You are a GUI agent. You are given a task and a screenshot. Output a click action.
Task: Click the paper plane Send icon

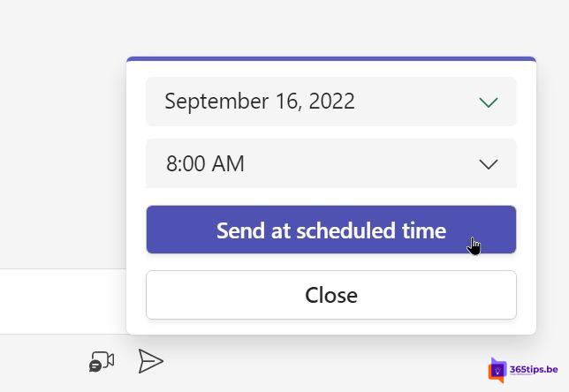(150, 361)
